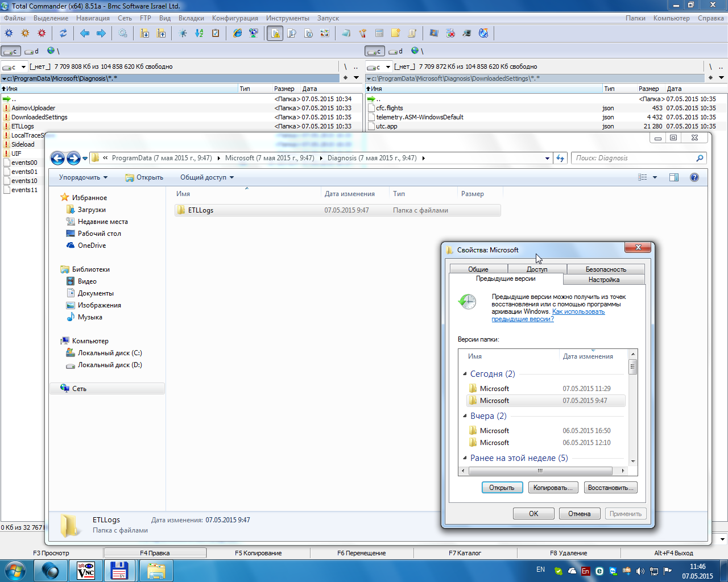Click the A-Z sort icon in toolbar
Viewport: 728px width, 582px height.
pyautogui.click(x=199, y=34)
